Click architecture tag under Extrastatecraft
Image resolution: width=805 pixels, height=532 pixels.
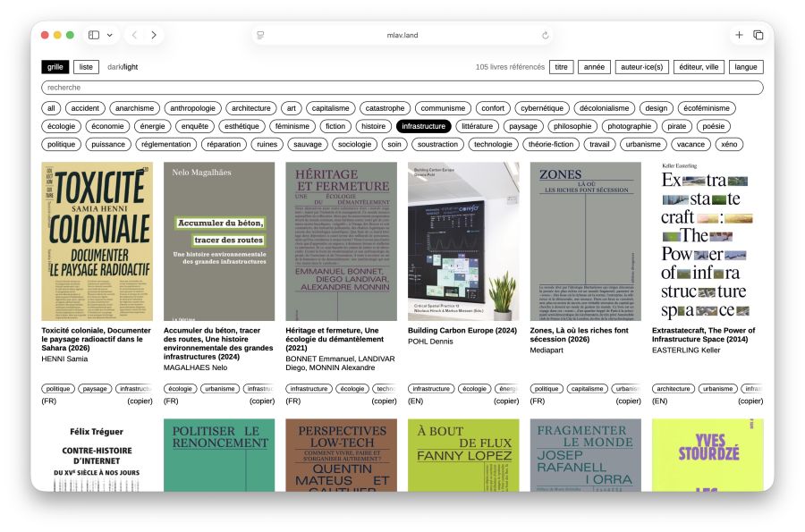674,389
